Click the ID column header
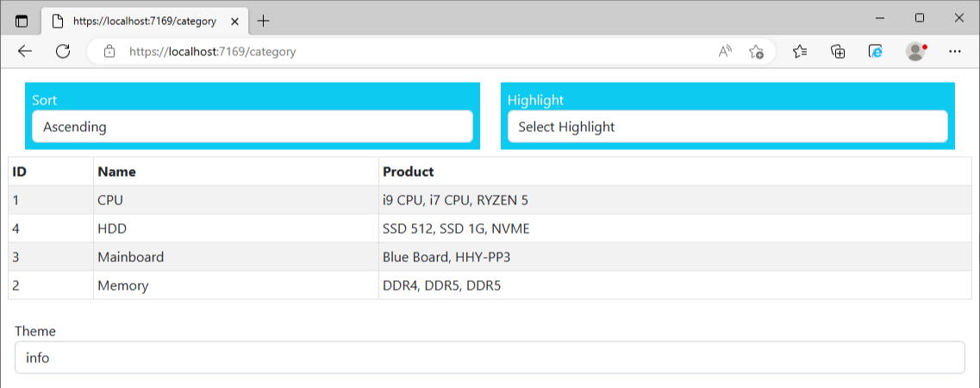 click(51, 172)
